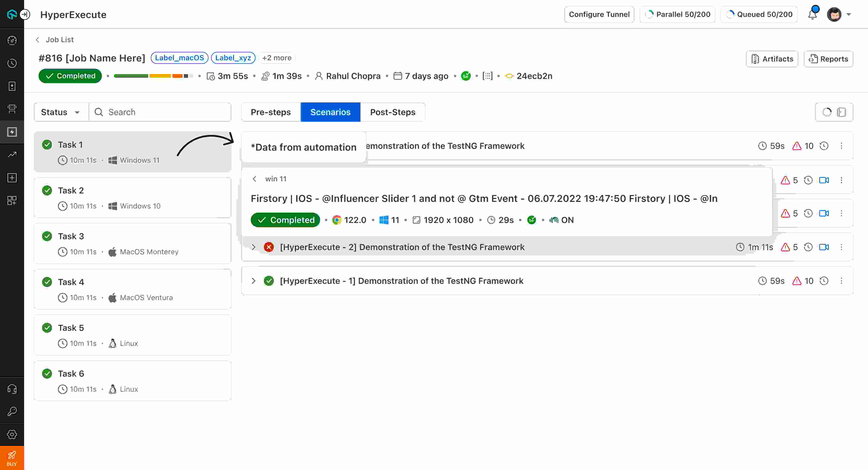The image size is (868, 470).
Task: Open the analytics trend icon in the sidebar
Action: pyautogui.click(x=12, y=155)
